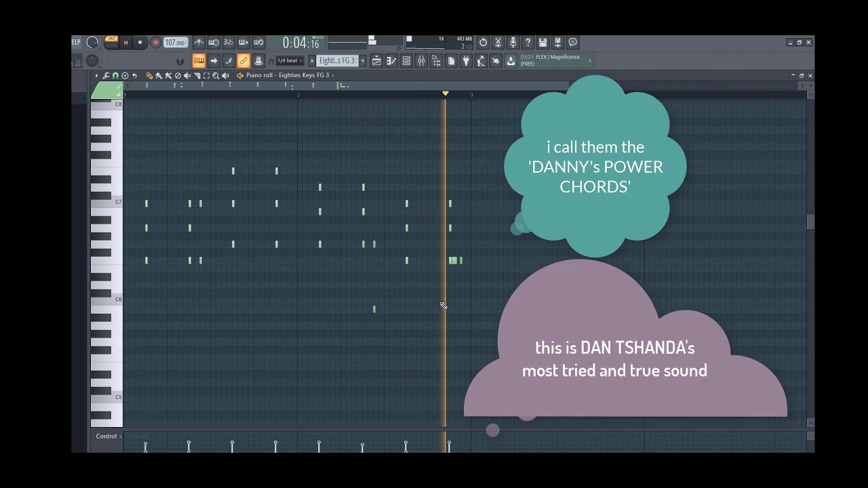Open the undo history icon
The height and width of the screenshot is (488, 868).
pyautogui.click(x=483, y=43)
